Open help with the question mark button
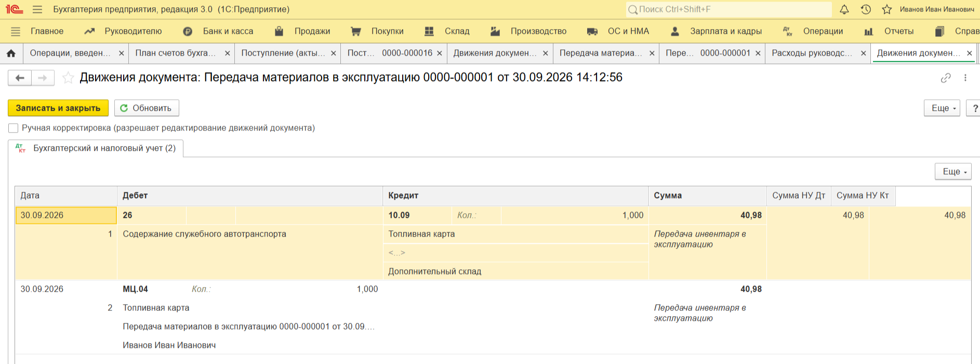This screenshot has height=364, width=980. (973, 108)
